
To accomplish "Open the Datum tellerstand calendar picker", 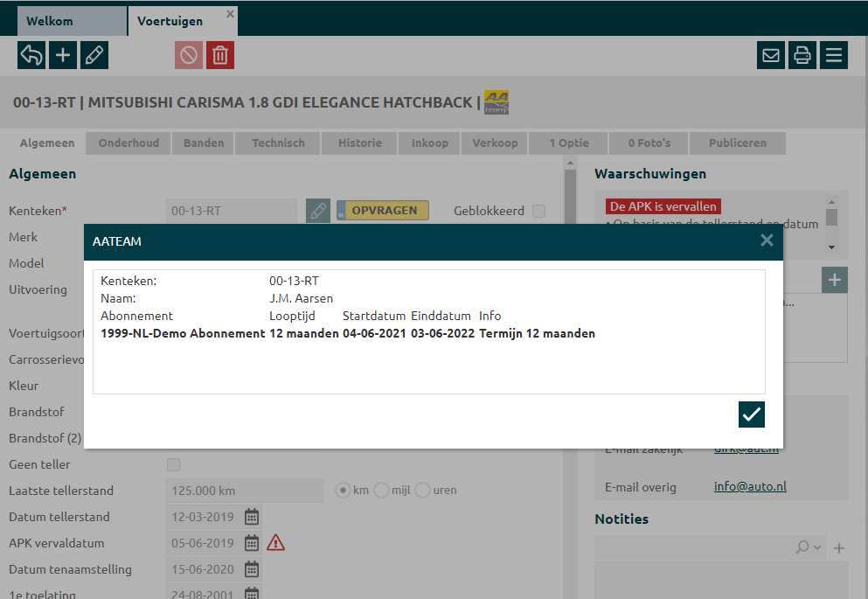I will [252, 517].
